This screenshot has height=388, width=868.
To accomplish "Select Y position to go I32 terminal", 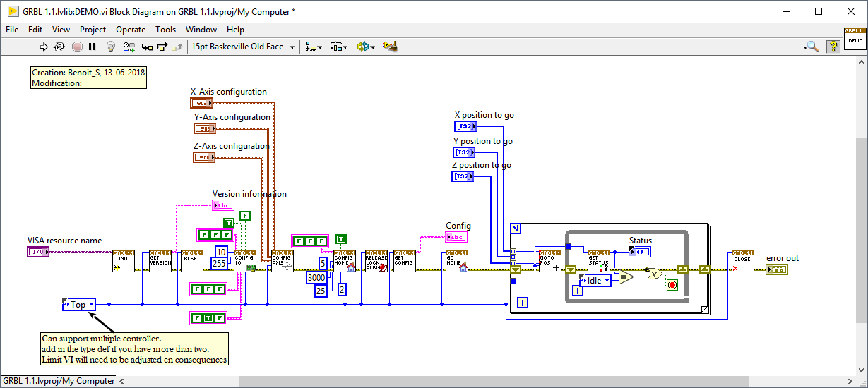I will click(x=464, y=152).
